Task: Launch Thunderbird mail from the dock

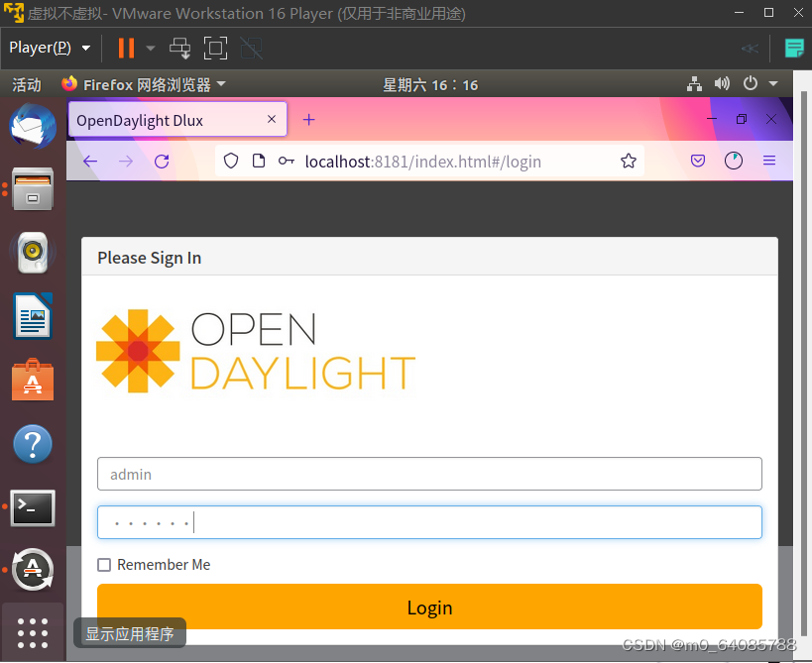Action: (x=33, y=126)
